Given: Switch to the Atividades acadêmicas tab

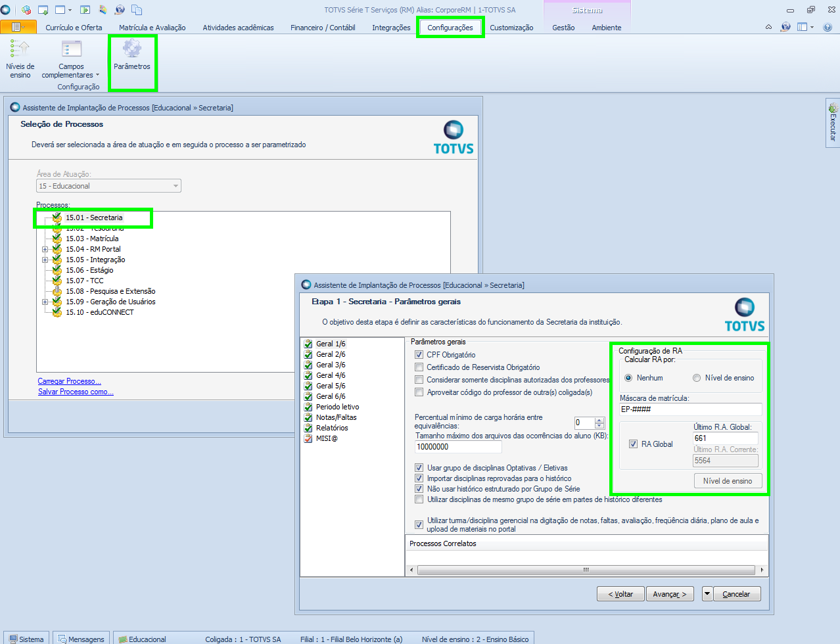Looking at the screenshot, I should (x=238, y=28).
